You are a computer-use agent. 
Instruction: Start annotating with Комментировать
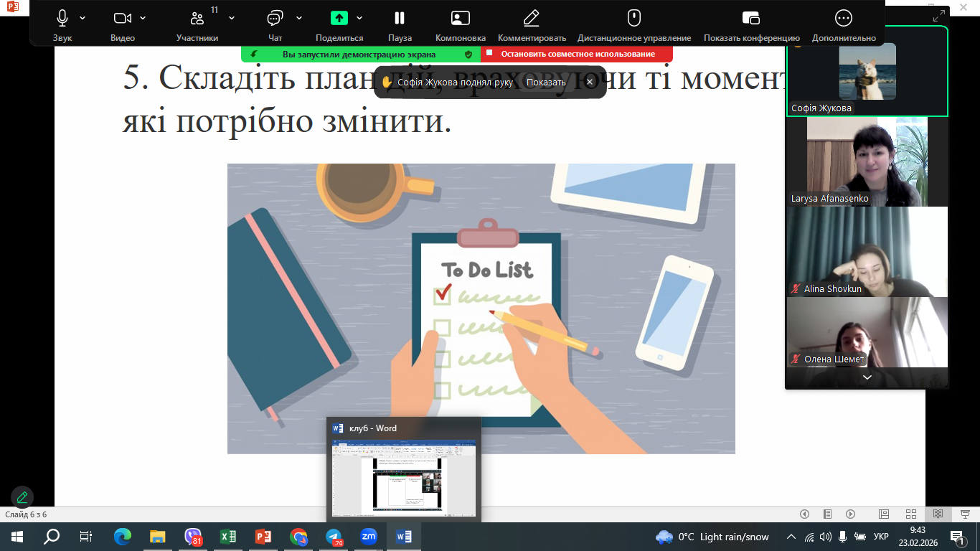532,25
